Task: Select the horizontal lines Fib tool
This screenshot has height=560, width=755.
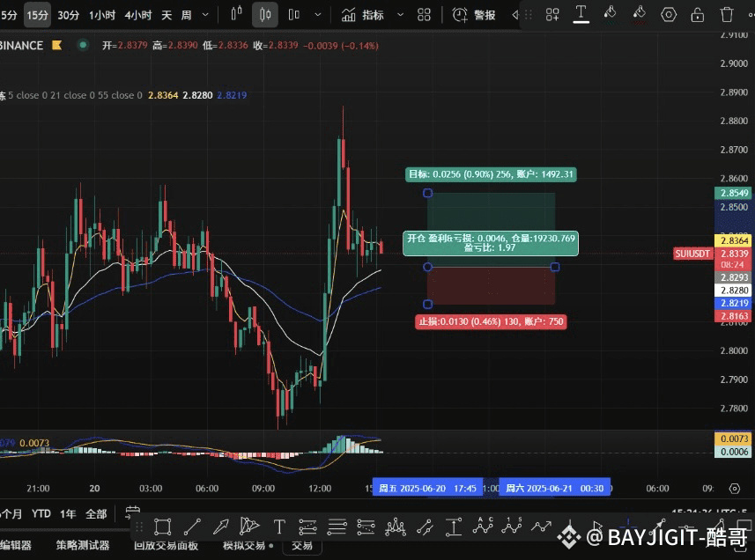Action: [x=337, y=527]
